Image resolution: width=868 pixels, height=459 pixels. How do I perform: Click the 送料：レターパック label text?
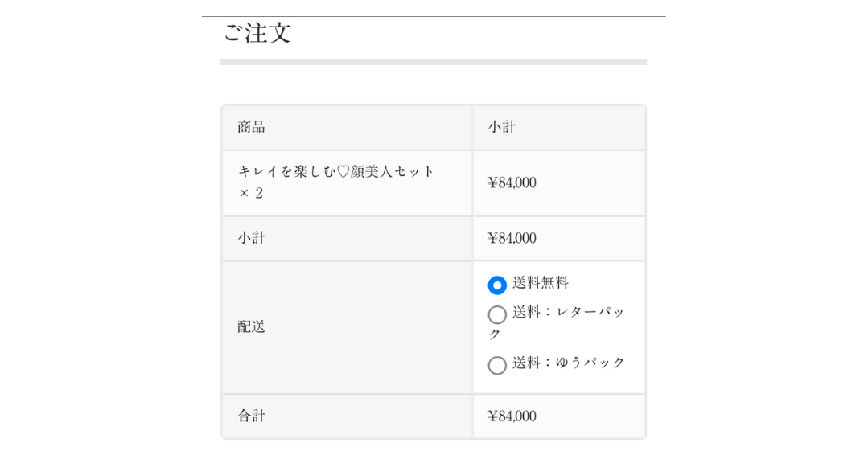tap(568, 312)
